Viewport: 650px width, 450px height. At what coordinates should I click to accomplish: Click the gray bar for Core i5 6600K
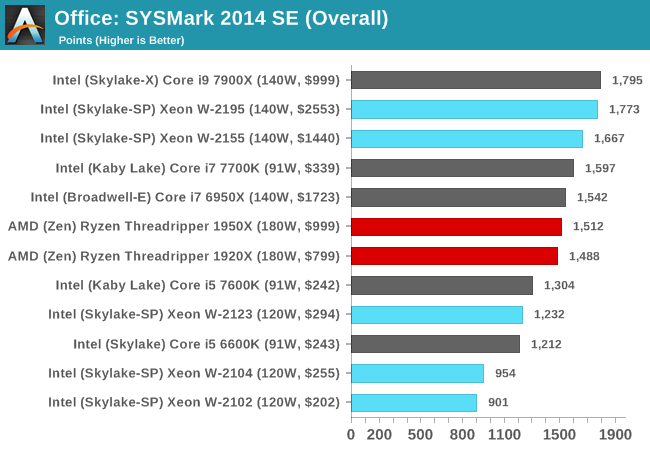(436, 344)
